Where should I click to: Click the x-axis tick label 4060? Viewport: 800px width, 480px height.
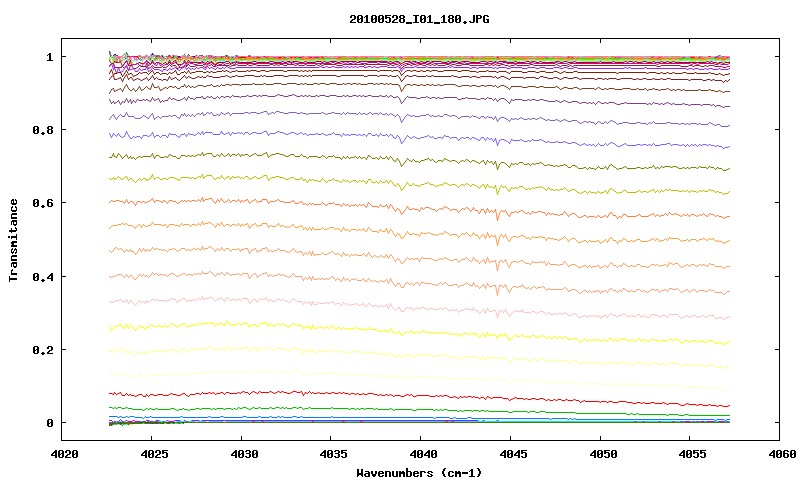coord(782,454)
